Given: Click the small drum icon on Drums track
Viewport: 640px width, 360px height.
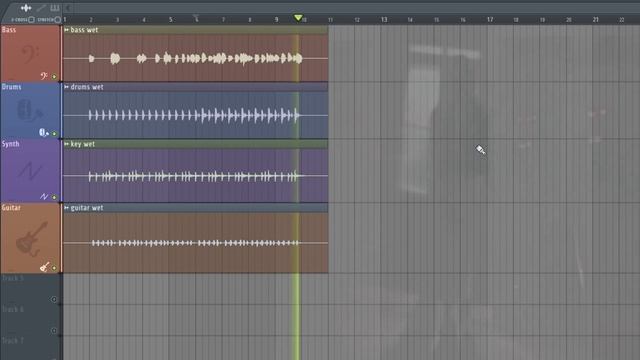Looking at the screenshot, I should [43, 132].
